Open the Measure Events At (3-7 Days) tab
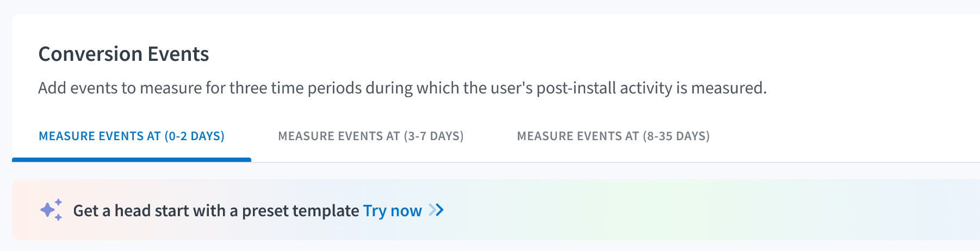The image size is (980, 251). click(371, 136)
